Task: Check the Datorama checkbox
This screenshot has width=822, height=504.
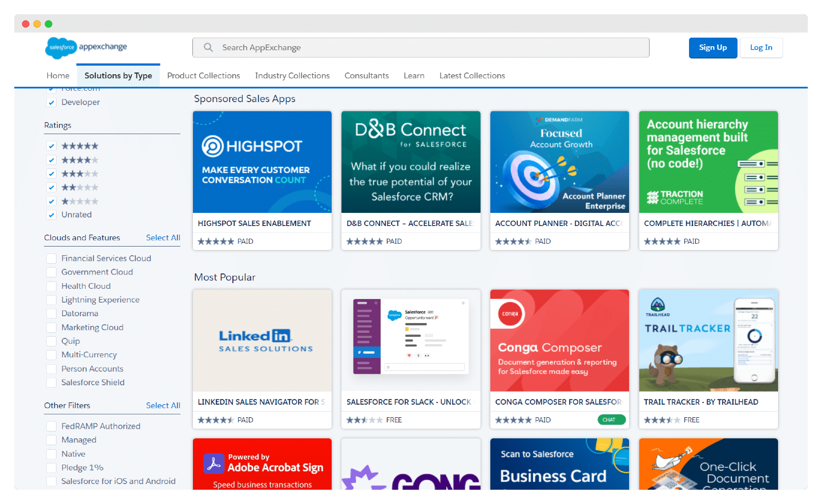Action: (51, 313)
